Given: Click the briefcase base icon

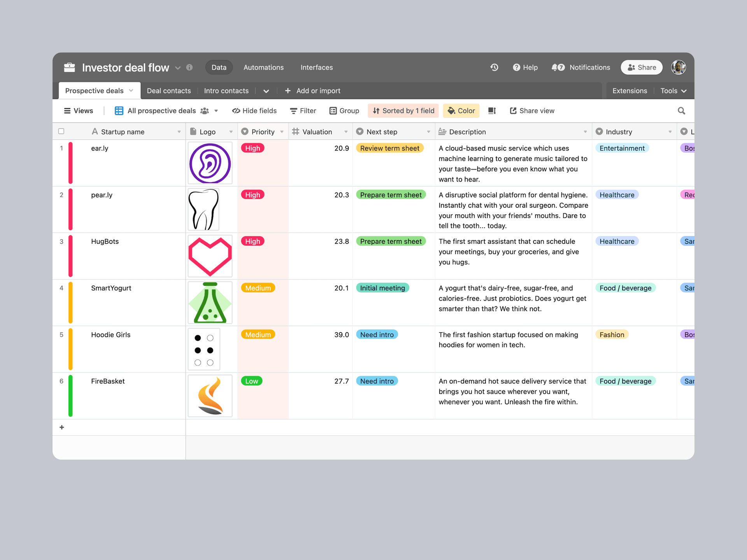Looking at the screenshot, I should point(70,67).
